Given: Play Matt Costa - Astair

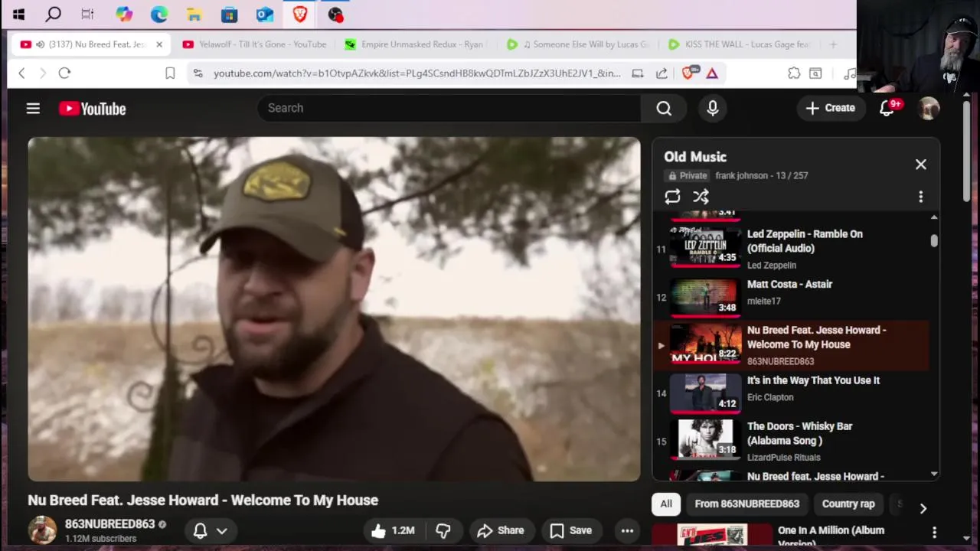Looking at the screenshot, I should coord(791,296).
